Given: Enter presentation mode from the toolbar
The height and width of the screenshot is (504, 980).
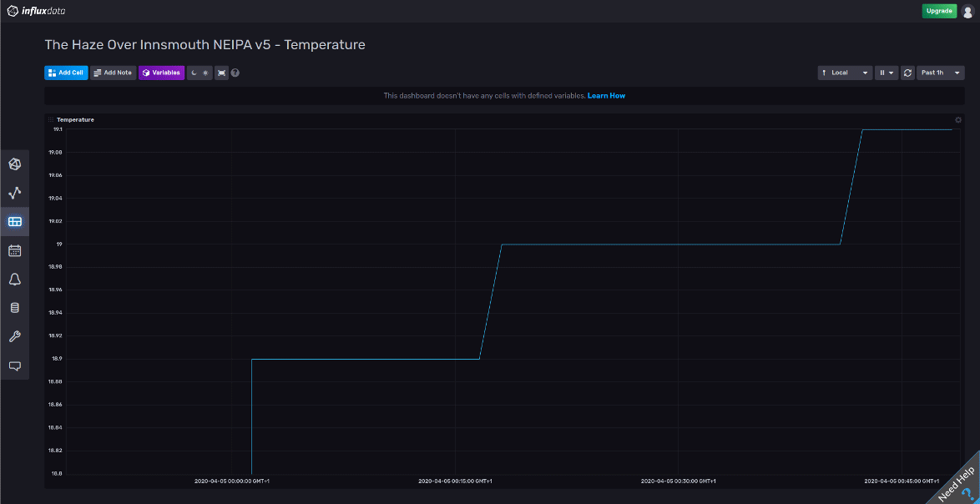Looking at the screenshot, I should coord(220,73).
